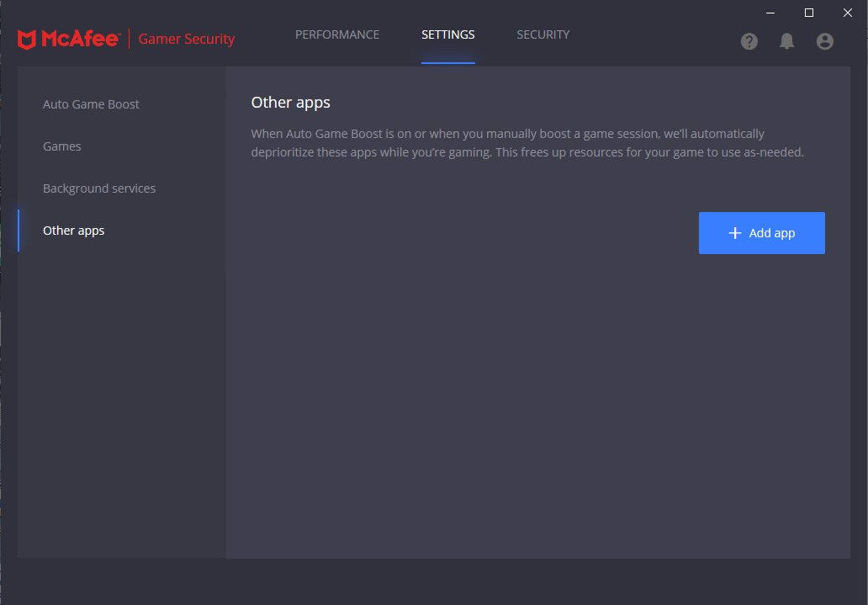
Task: Select Other apps in the sidebar
Action: coord(74,231)
